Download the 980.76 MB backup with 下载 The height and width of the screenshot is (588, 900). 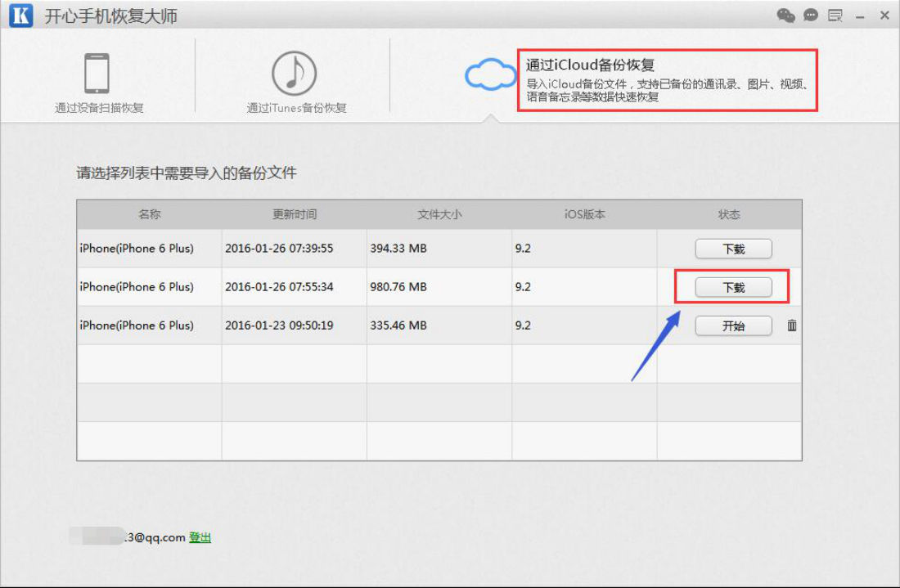pyautogui.click(x=734, y=287)
